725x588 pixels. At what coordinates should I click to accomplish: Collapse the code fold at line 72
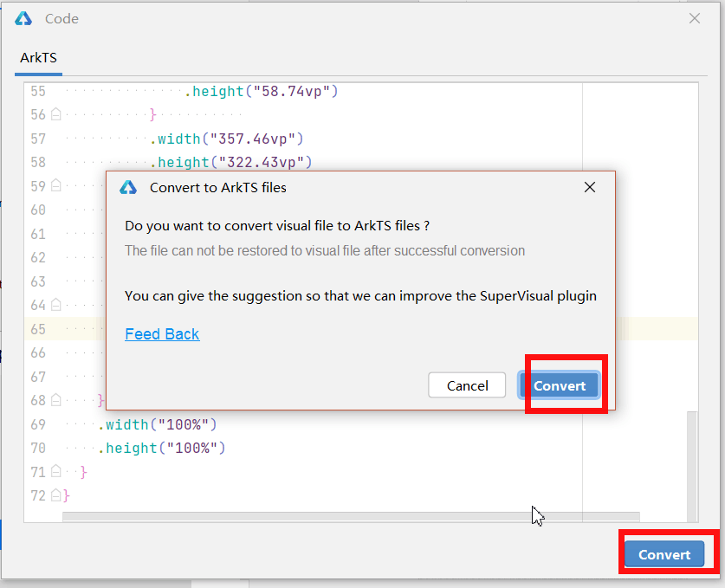(56, 495)
